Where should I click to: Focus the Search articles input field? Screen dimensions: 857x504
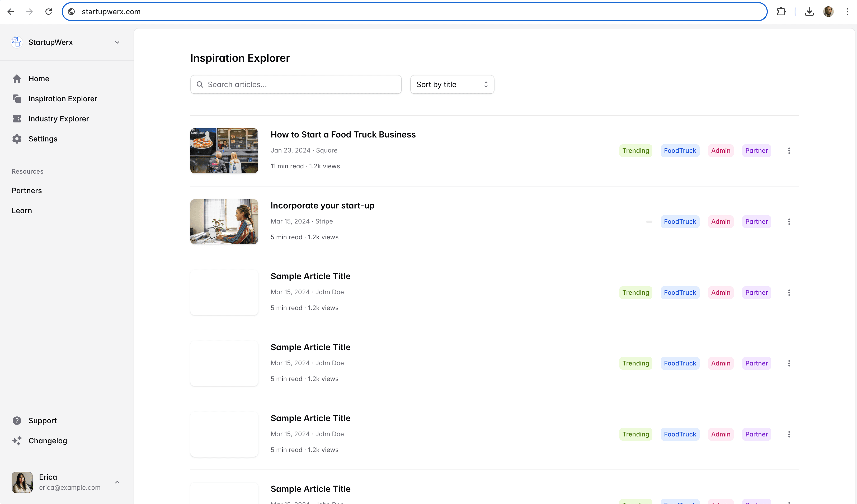point(296,85)
